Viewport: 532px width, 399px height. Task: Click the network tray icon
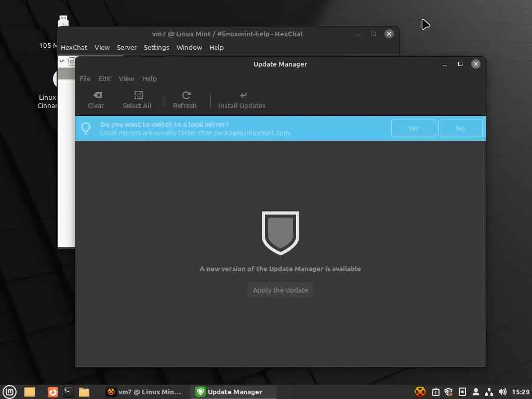(x=489, y=392)
